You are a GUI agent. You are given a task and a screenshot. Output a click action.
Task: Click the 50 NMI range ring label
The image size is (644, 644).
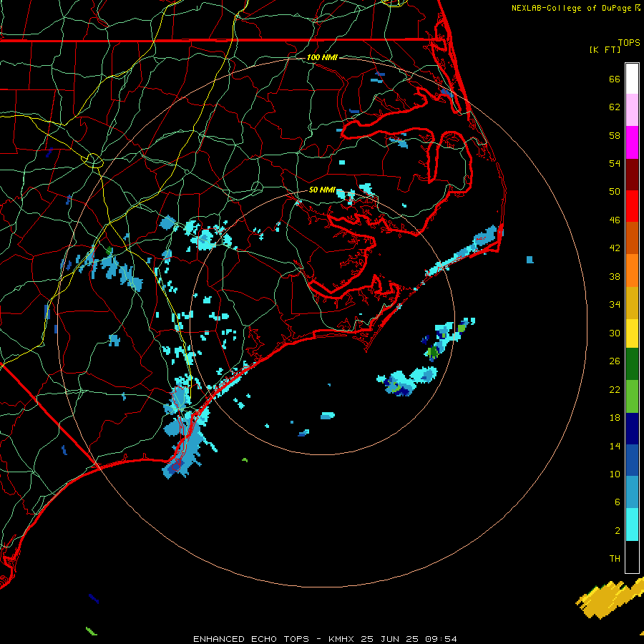coord(322,190)
